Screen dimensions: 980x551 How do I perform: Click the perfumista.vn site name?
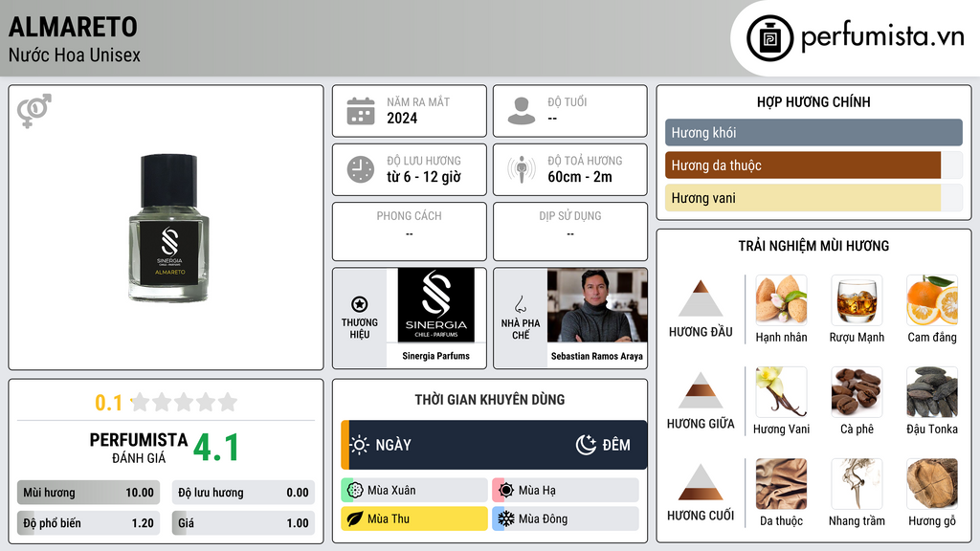[882, 36]
